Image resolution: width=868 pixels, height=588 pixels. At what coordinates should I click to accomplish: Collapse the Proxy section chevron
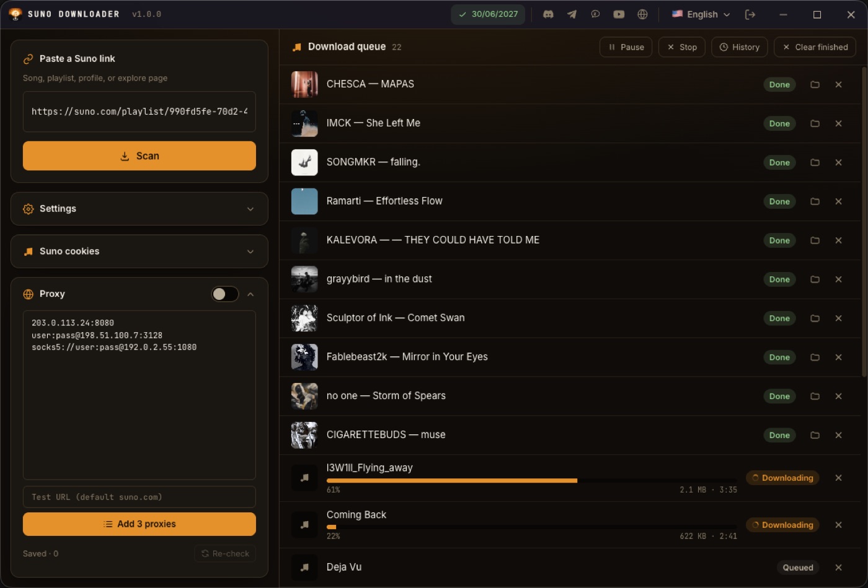(x=250, y=294)
